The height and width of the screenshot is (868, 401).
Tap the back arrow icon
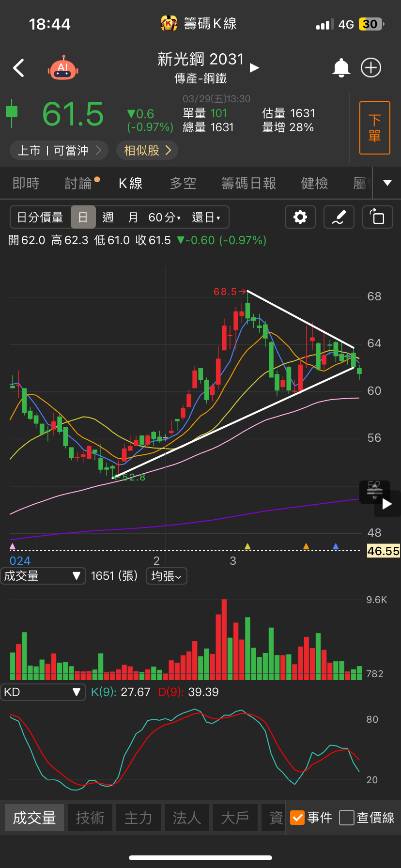tap(18, 68)
